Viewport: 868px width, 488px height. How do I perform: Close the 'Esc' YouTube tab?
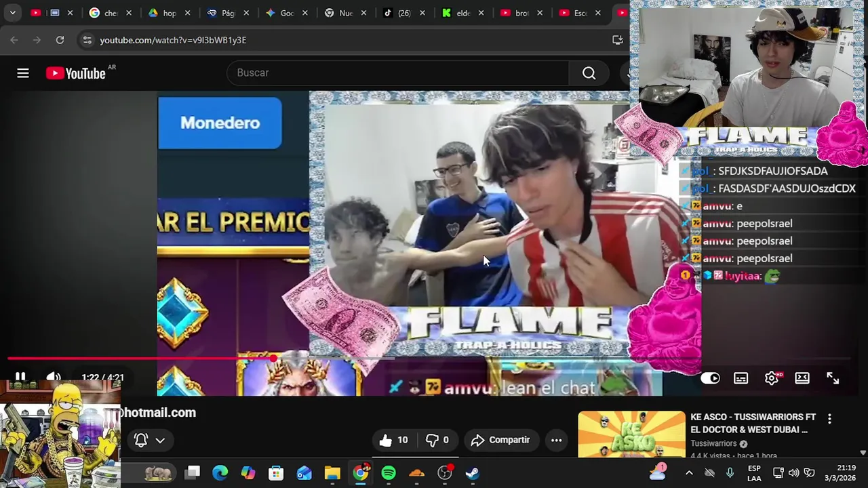click(598, 13)
